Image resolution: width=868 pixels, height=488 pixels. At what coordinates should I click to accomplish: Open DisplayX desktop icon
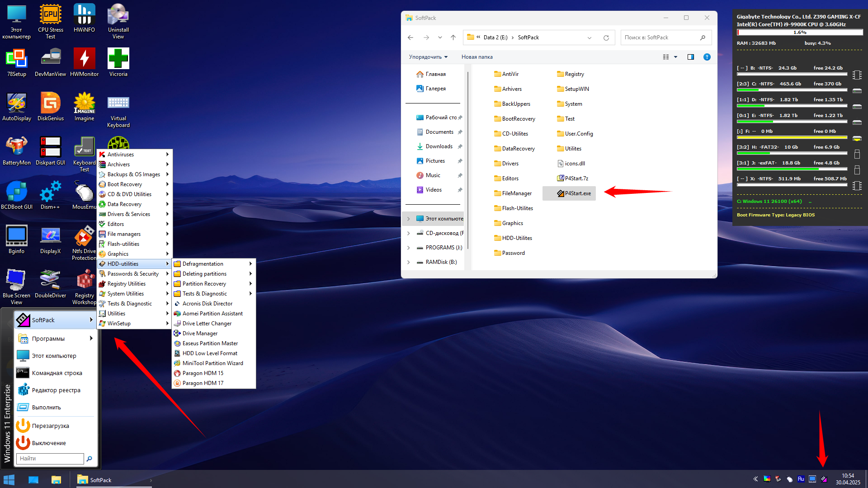coord(50,239)
